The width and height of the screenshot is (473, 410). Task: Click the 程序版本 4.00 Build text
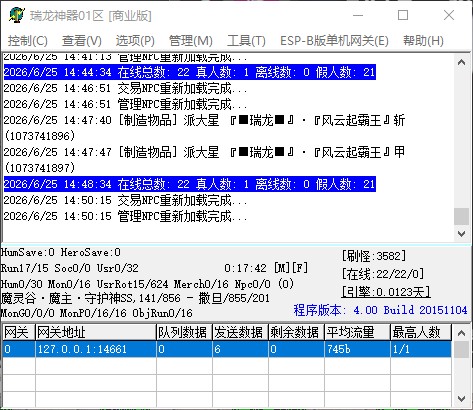click(380, 310)
